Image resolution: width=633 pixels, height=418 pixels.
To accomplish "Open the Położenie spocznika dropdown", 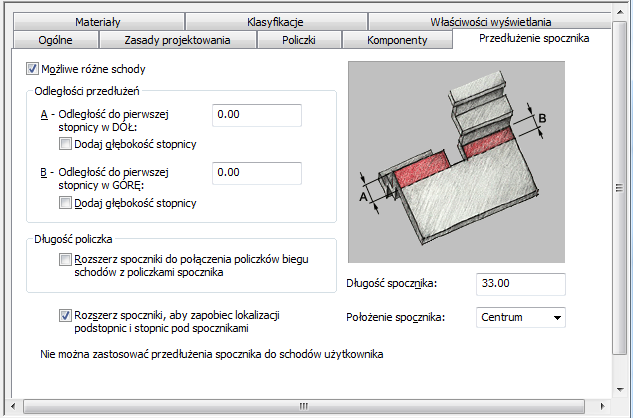I will click(x=521, y=317).
